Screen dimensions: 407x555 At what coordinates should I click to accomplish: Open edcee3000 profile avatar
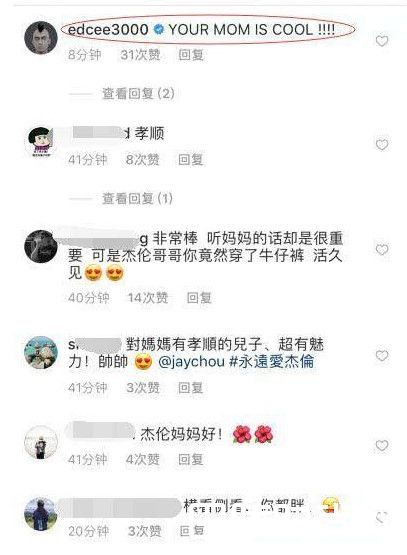(x=41, y=38)
